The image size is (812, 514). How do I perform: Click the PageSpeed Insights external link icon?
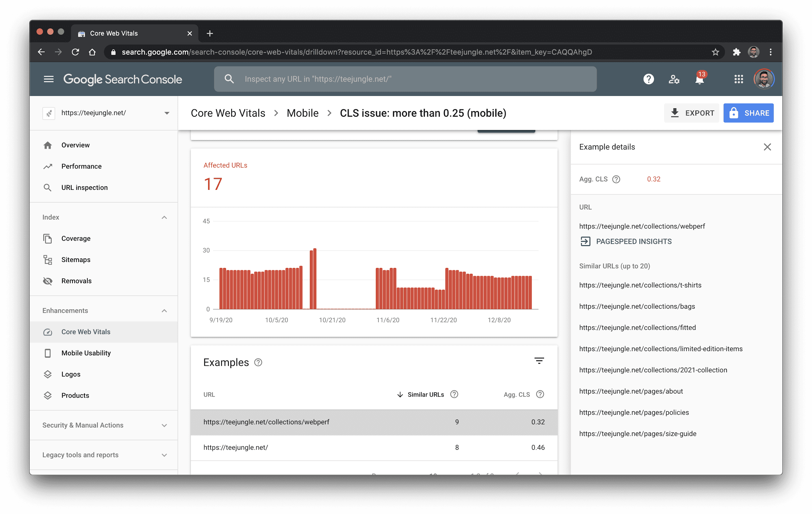(585, 241)
